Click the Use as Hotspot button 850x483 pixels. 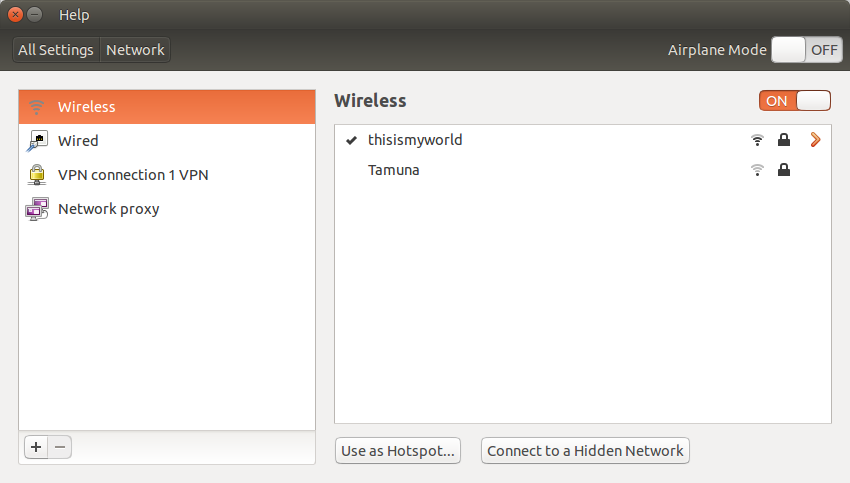click(x=398, y=450)
